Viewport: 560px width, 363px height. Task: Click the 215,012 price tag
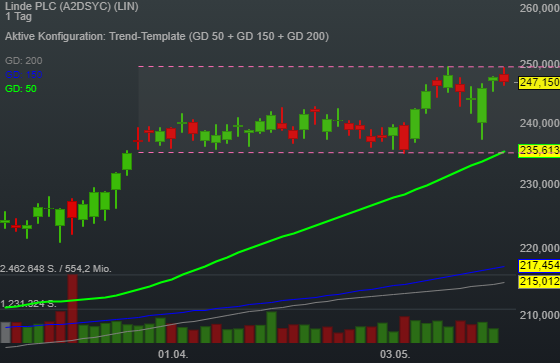tap(539, 282)
